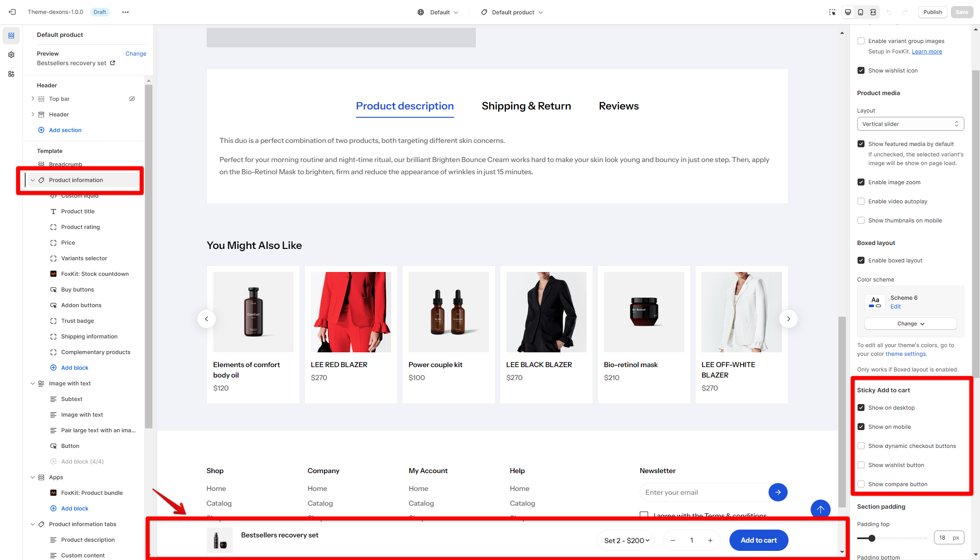The height and width of the screenshot is (560, 980).
Task: Decrease quantity with minus icon
Action: coord(673,540)
